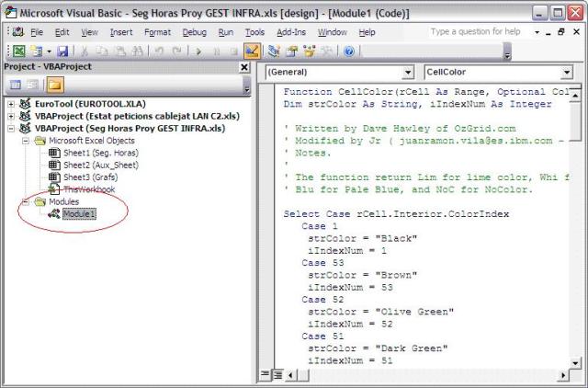Click the Redo arrow icon

pyautogui.click(x=176, y=51)
